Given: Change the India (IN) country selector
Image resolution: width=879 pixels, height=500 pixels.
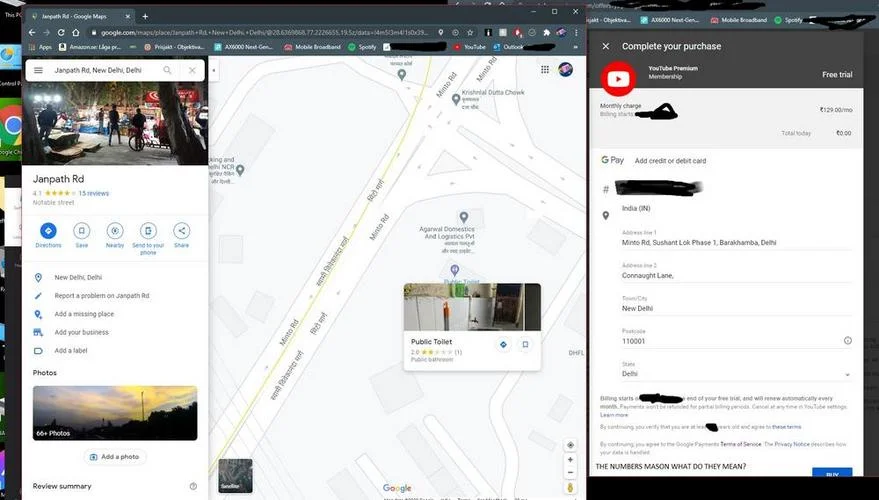Looking at the screenshot, I should [x=636, y=209].
